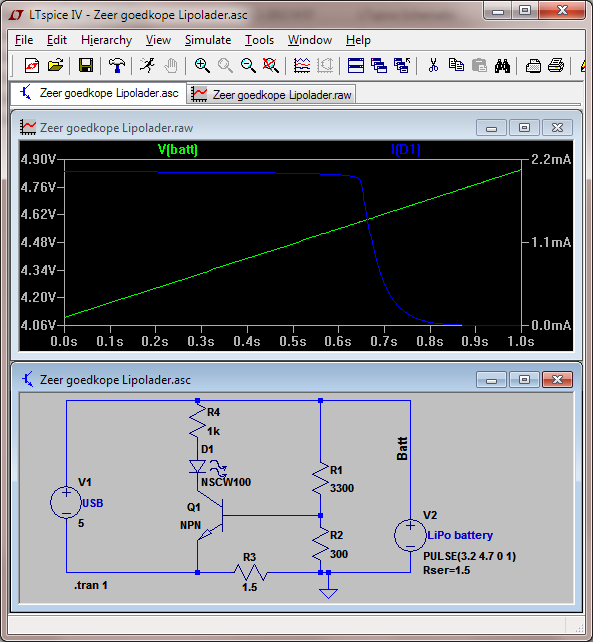This screenshot has height=642, width=593.
Task: Autorange the waveform plot axes
Action: (x=302, y=66)
